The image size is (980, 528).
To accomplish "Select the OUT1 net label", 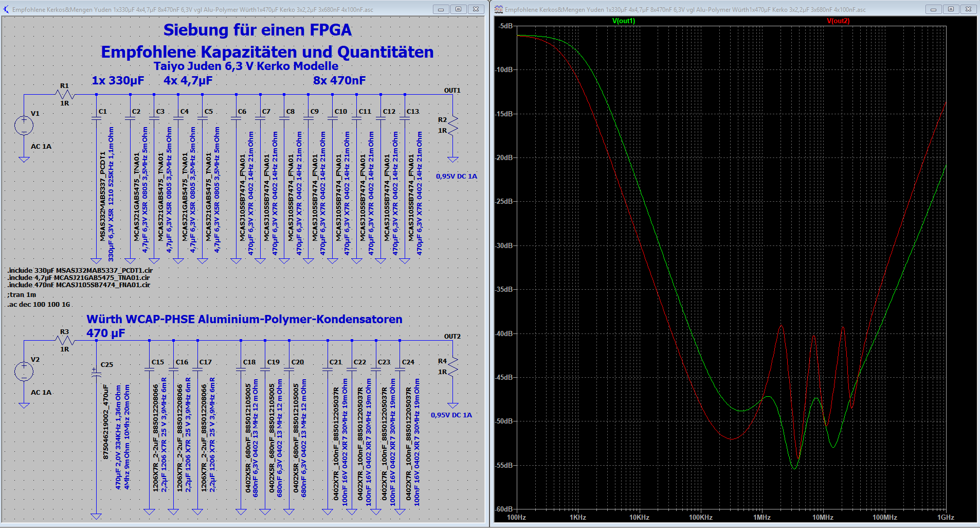I will [x=452, y=91].
